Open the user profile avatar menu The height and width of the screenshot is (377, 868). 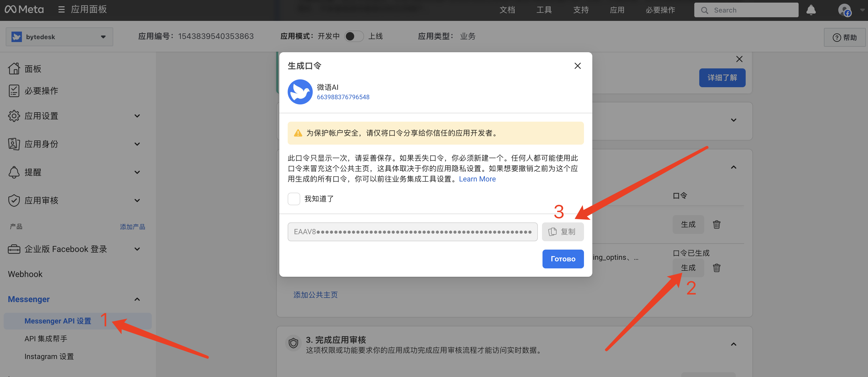(845, 10)
